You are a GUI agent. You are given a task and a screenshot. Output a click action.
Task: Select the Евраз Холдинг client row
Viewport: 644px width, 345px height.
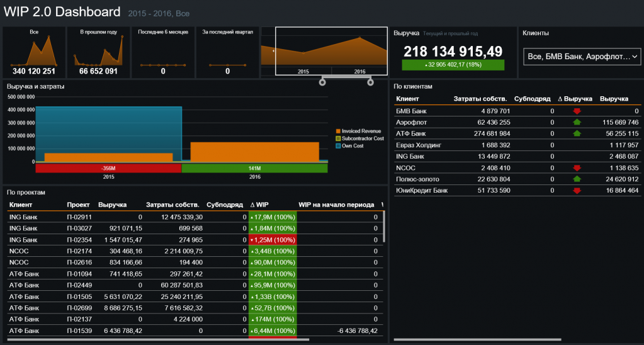point(517,145)
